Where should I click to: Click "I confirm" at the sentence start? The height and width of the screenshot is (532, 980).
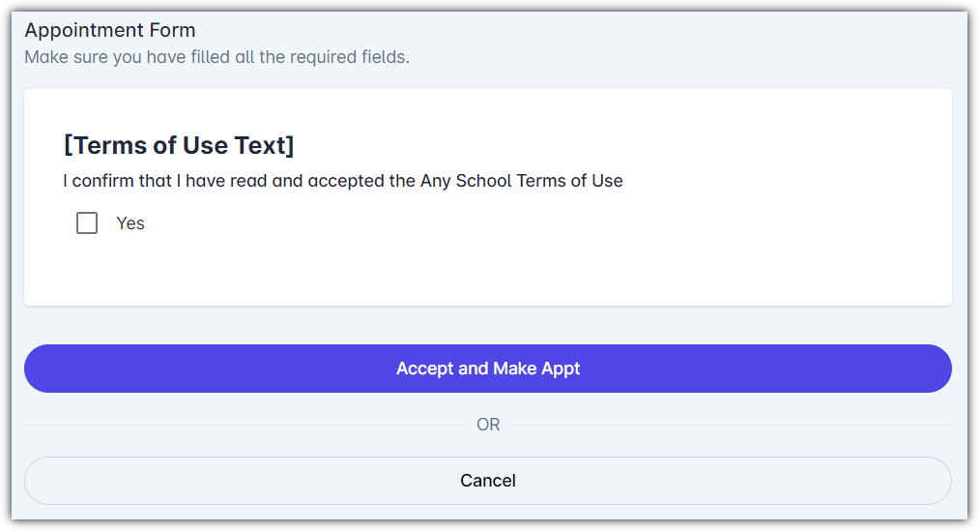coord(98,181)
